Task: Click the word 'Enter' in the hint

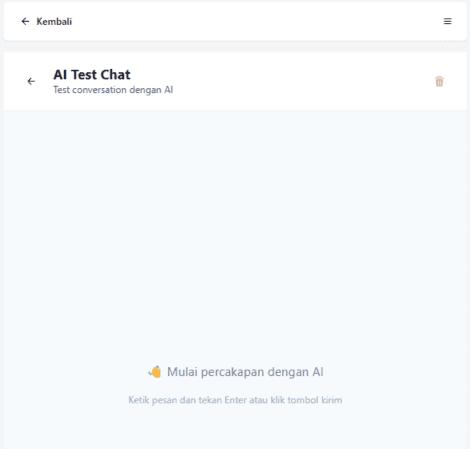Action: pyautogui.click(x=236, y=400)
